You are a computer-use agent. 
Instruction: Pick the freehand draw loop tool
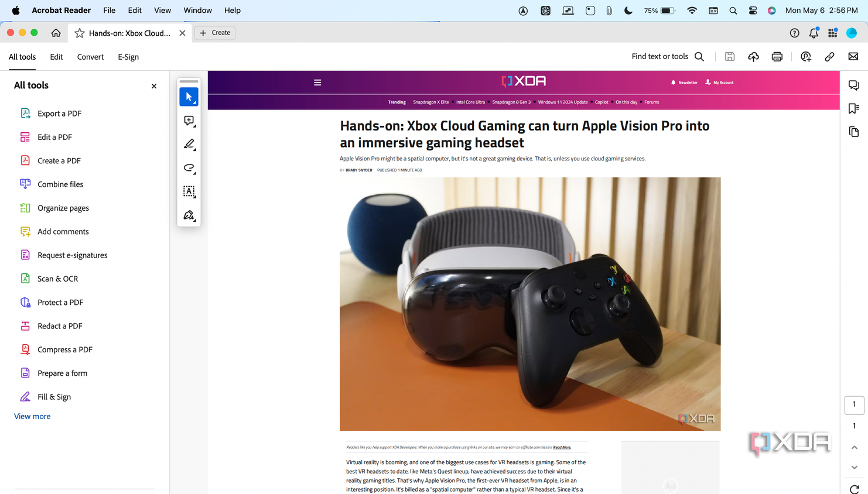click(x=189, y=168)
